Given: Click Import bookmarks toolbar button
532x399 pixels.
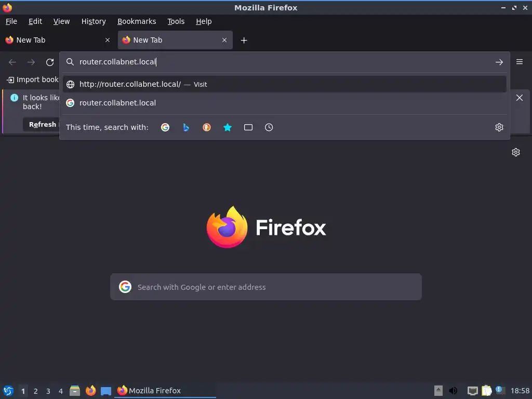Looking at the screenshot, I should [33, 79].
